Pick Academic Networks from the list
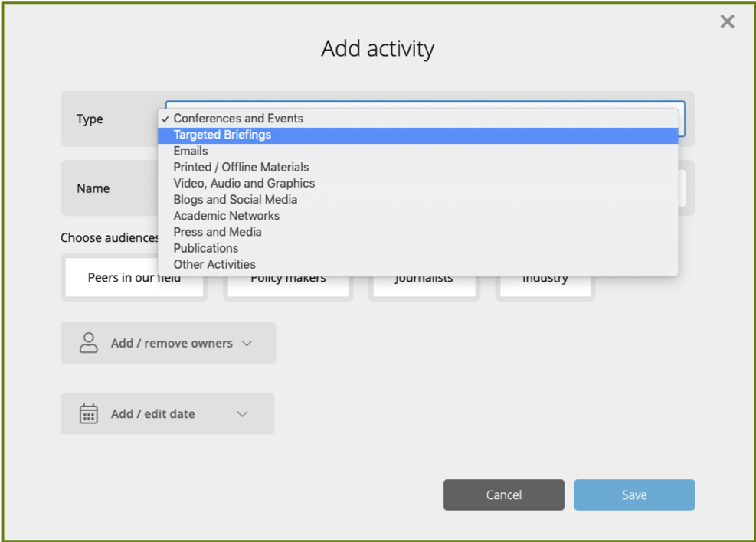756x542 pixels. pos(226,216)
